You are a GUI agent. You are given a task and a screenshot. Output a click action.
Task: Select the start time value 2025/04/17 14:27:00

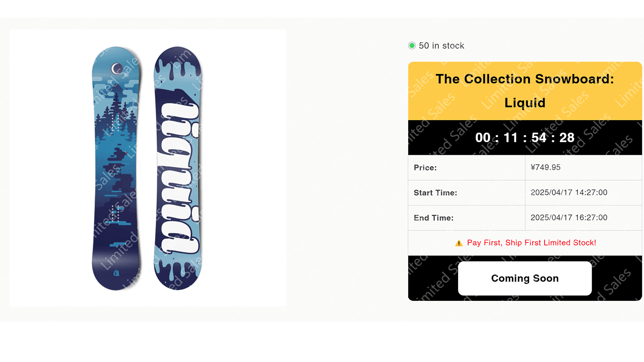[569, 192]
